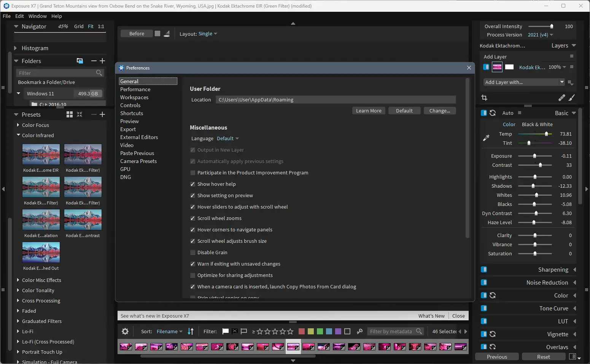Viewport: 590px width, 364px height.
Task: Remove a folder bookmark with minus
Action: pos(94,61)
